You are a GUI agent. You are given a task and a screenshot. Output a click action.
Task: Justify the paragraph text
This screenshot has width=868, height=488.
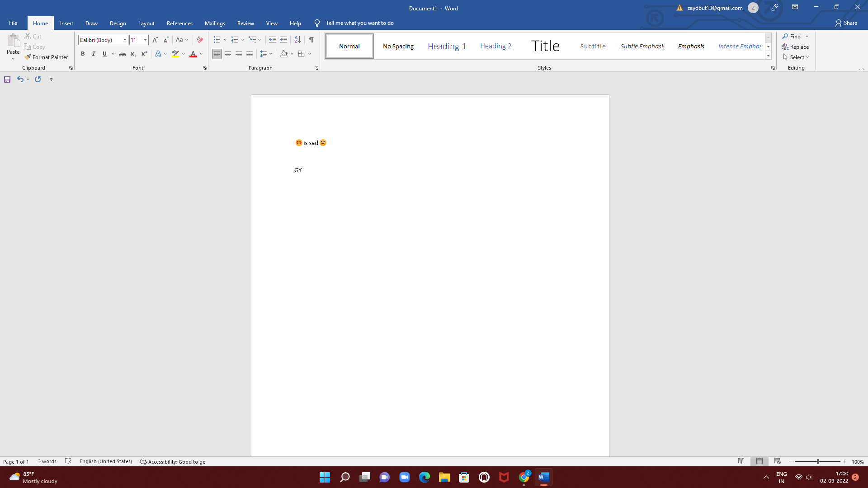pos(250,54)
